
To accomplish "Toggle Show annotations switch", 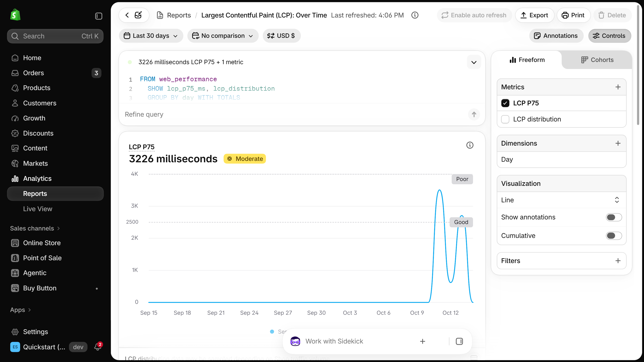I will pyautogui.click(x=614, y=217).
